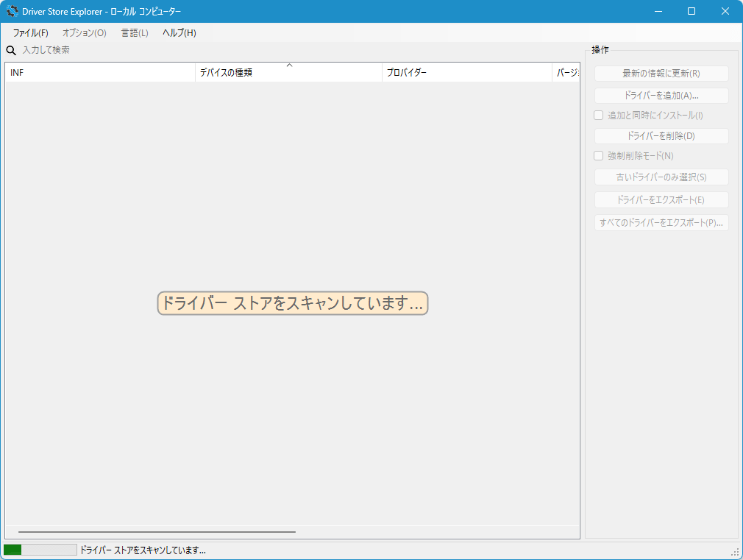Enable 追加と同時にインストール(I) checkbox
Image resolution: width=743 pixels, height=560 pixels.
[599, 116]
